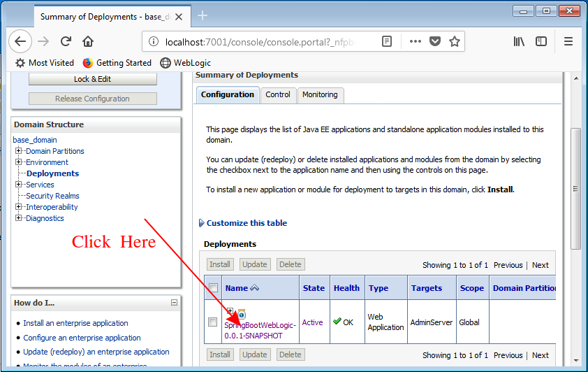588x372 pixels.
Task: Open the Firefox hamburger menu
Action: coord(568,41)
